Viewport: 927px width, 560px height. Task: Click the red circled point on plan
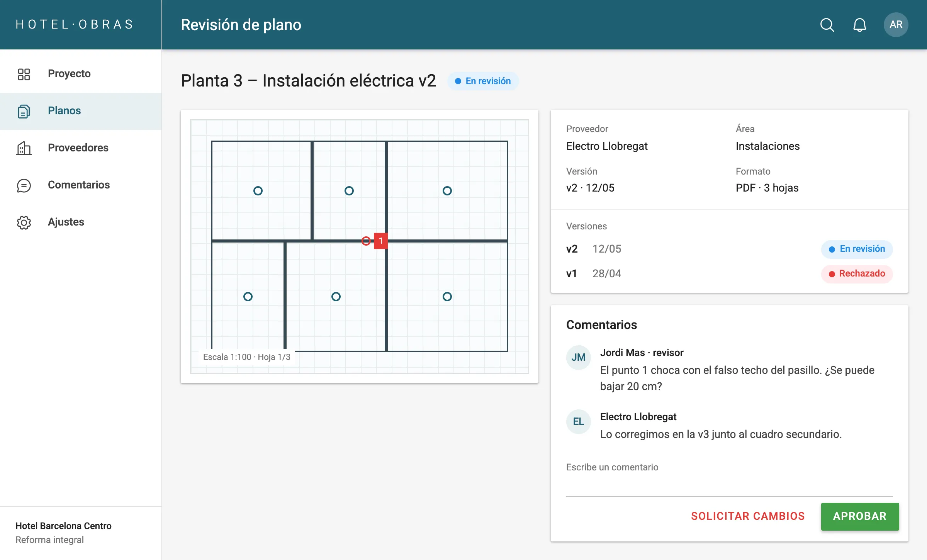pos(366,241)
